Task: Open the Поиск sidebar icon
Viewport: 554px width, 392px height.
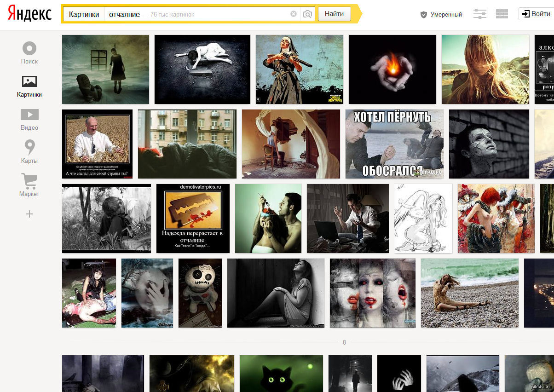Action: click(29, 48)
